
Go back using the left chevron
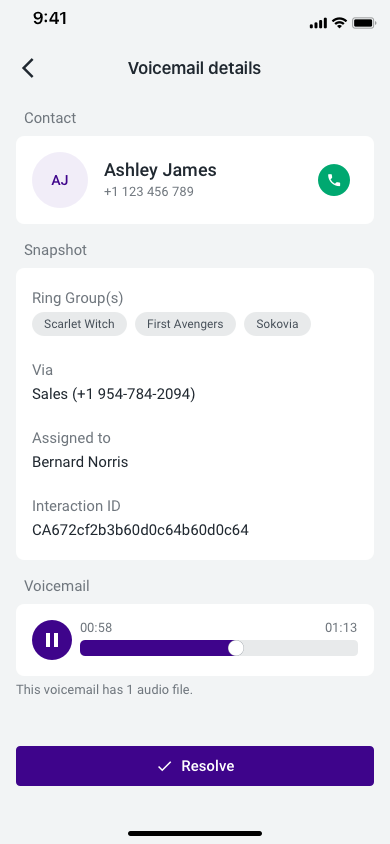pyautogui.click(x=28, y=68)
